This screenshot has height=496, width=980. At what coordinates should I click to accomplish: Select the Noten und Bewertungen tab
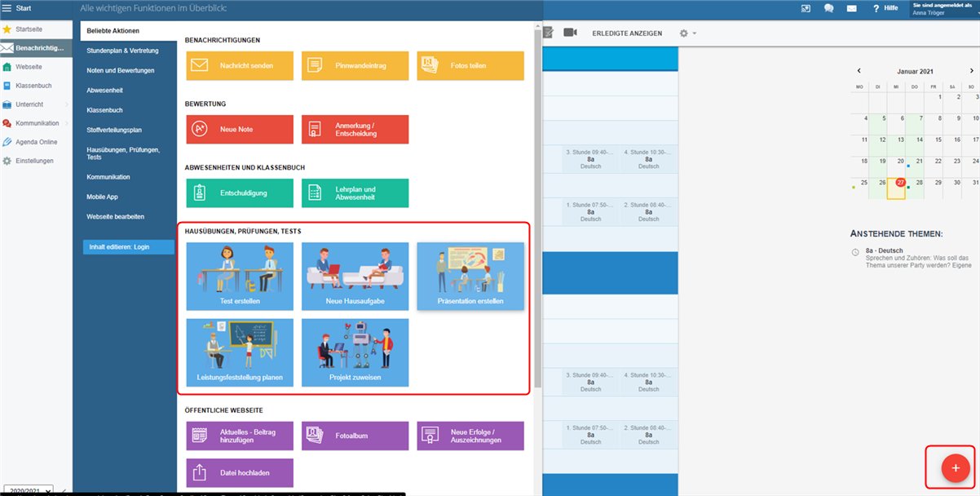[121, 70]
